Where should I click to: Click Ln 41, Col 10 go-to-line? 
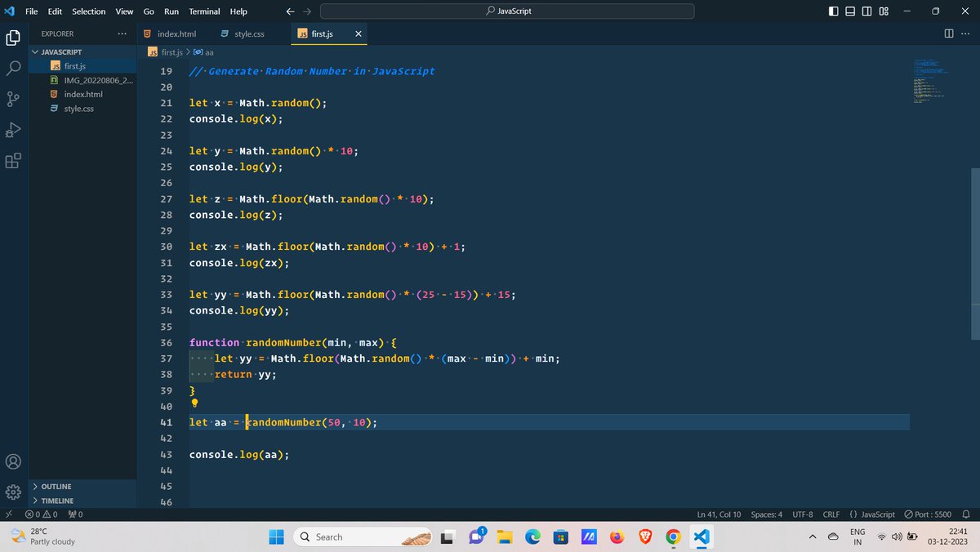coord(719,514)
